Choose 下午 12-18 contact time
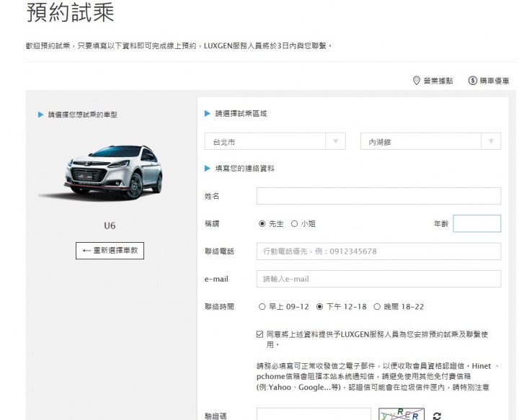Screen dimensions: 519x420 320,307
